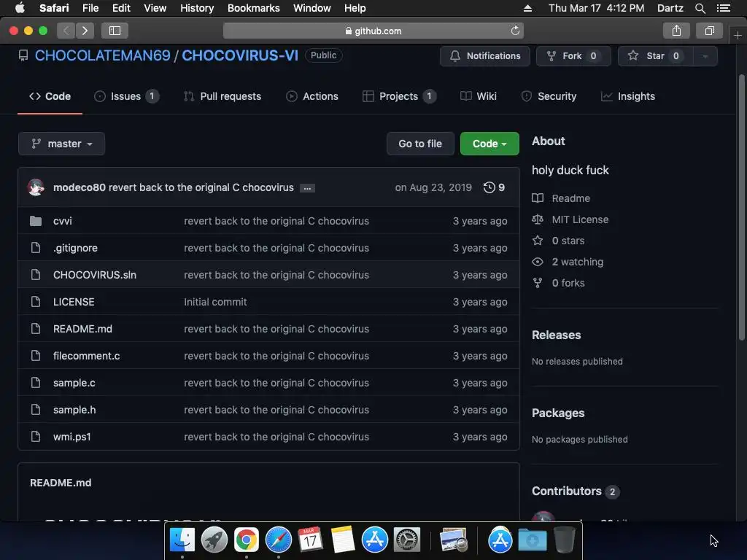Click the fork icon beside 0 forks
The image size is (747, 560).
pos(538,283)
